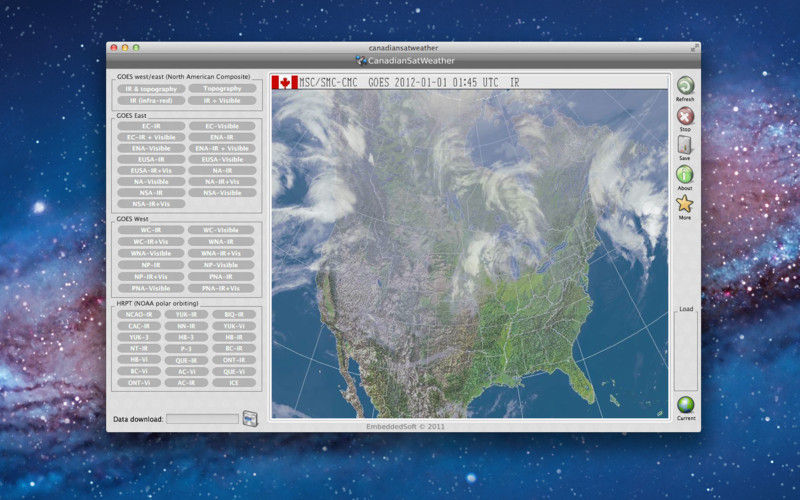Select the HB-Vi button

[139, 360]
